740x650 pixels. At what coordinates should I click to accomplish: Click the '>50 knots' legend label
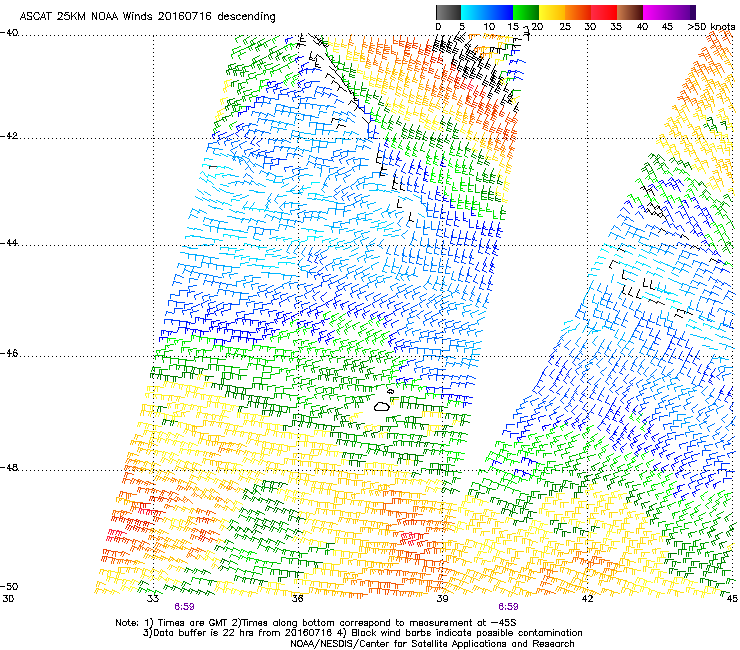pyautogui.click(x=711, y=27)
